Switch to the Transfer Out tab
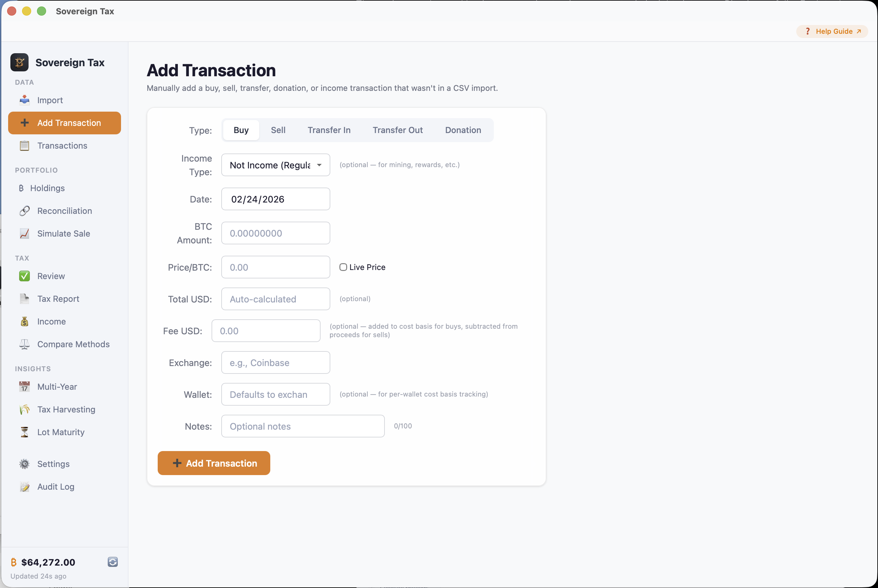 pos(397,130)
